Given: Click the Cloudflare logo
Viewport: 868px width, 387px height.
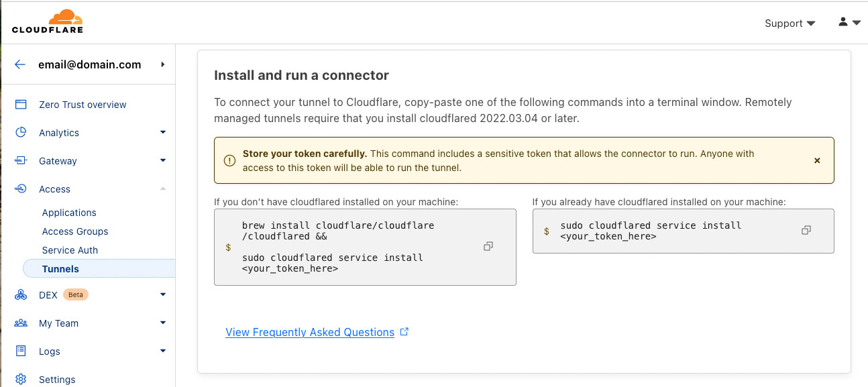Looking at the screenshot, I should [47, 21].
